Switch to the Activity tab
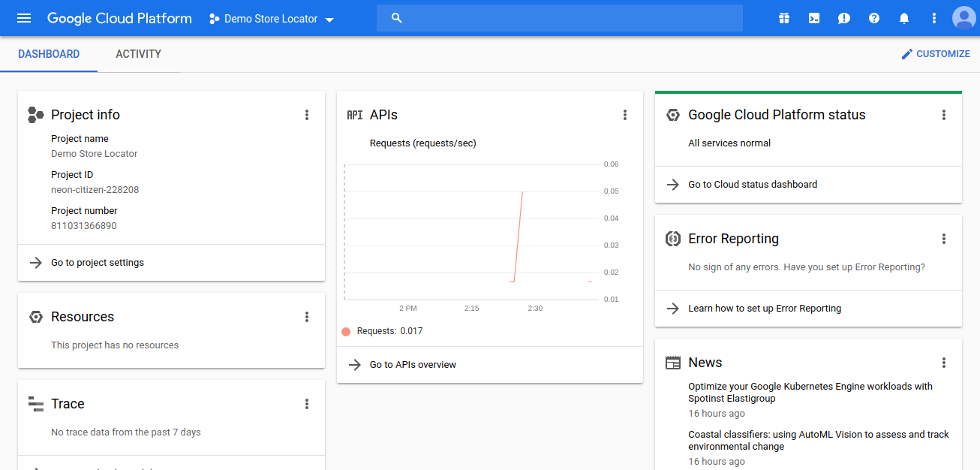The width and height of the screenshot is (980, 470). point(138,54)
